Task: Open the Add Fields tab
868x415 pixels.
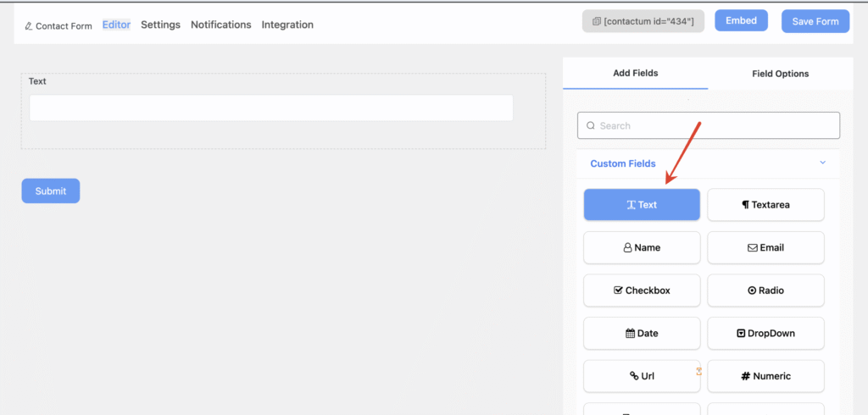Action: (635, 74)
